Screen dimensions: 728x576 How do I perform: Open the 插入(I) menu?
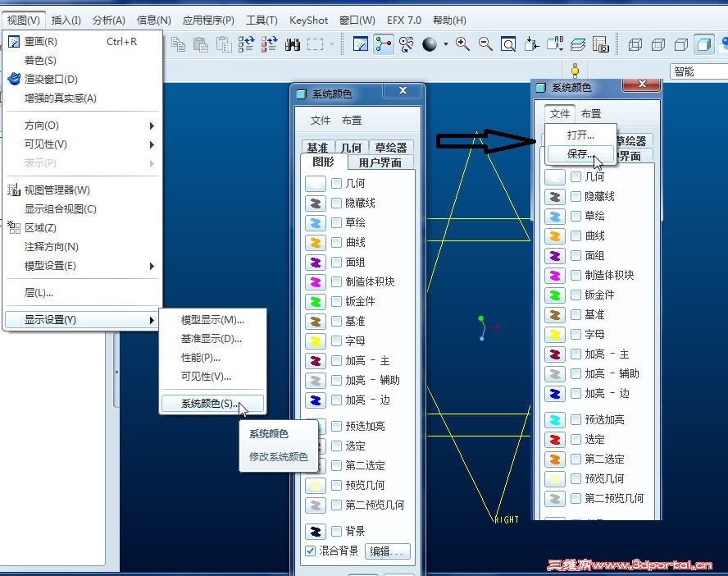[x=66, y=21]
